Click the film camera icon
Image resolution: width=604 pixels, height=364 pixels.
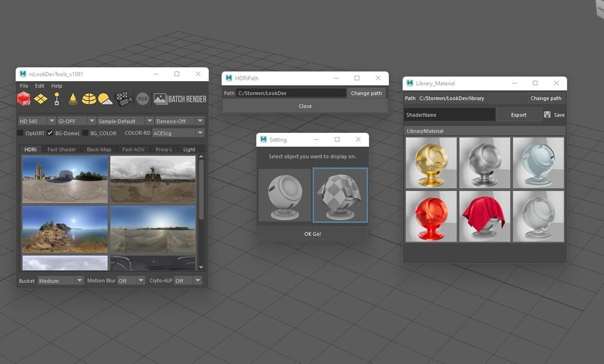coord(124,99)
